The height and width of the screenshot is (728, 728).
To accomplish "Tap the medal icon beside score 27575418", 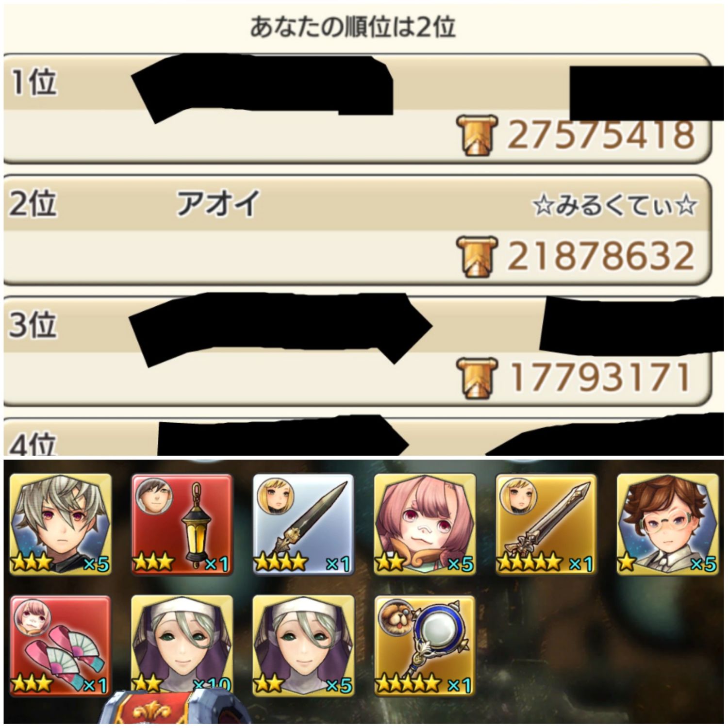I will tap(477, 136).
